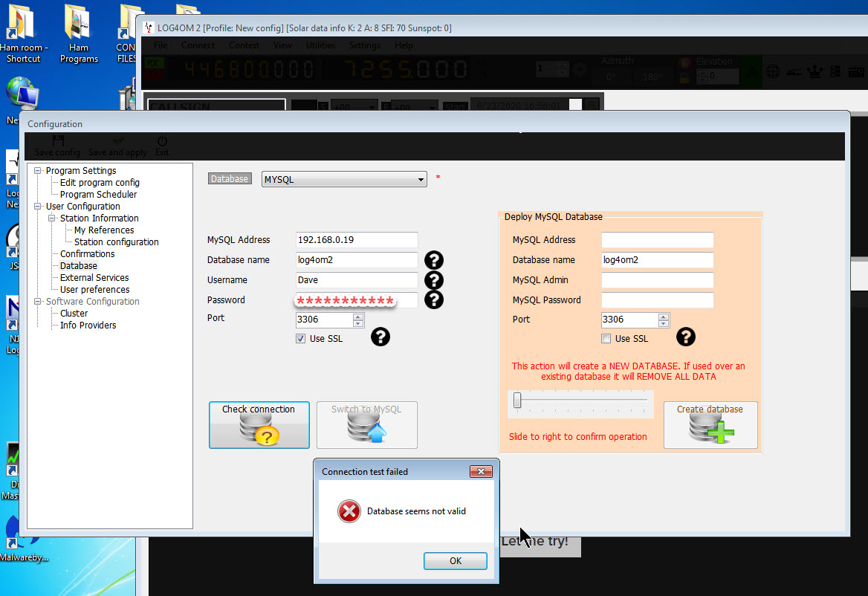This screenshot has width=868, height=596.
Task: Click the Username field containing Dave
Action: (357, 280)
